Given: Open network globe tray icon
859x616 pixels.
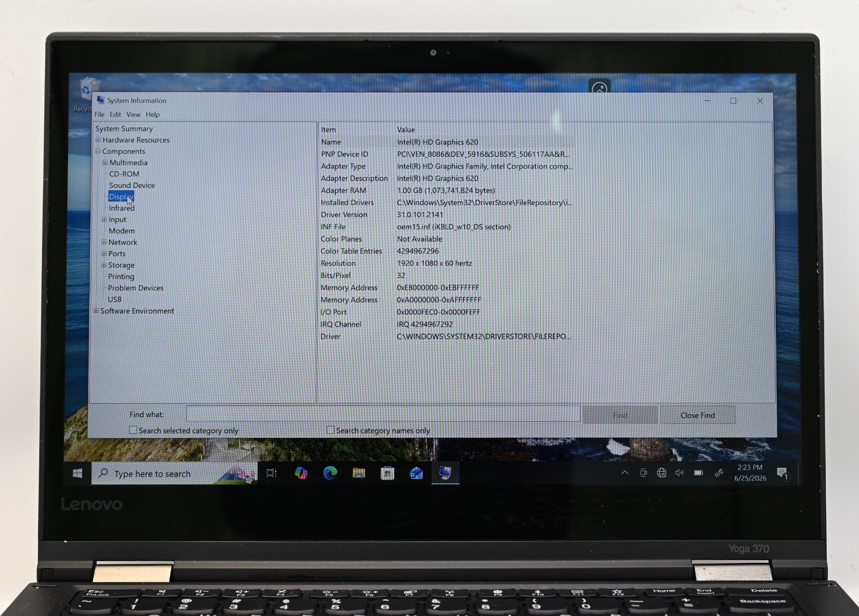Looking at the screenshot, I should [661, 473].
